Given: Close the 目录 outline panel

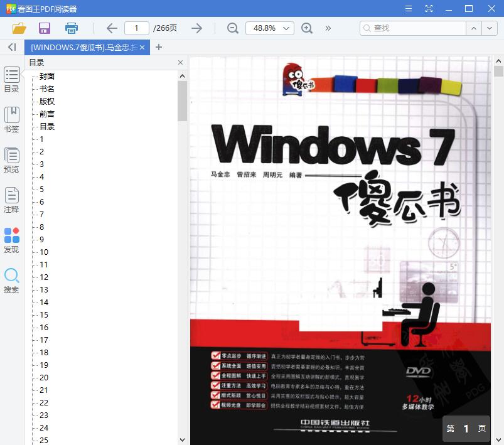Looking at the screenshot, I should click(180, 62).
